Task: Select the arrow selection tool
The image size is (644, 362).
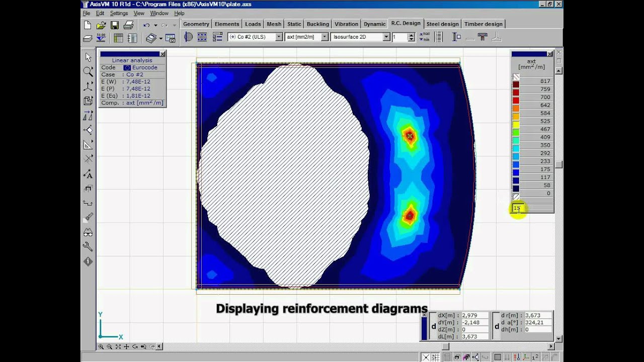Action: (x=89, y=57)
